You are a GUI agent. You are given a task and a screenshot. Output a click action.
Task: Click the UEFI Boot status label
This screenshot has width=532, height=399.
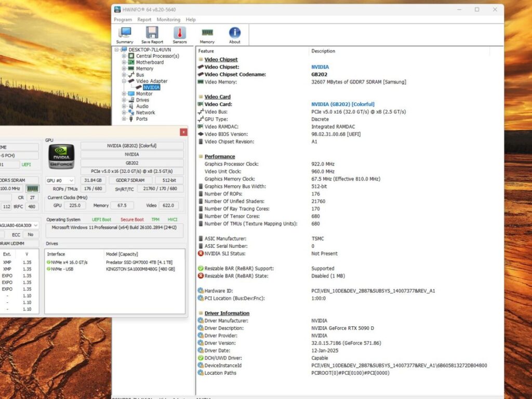[x=101, y=220]
